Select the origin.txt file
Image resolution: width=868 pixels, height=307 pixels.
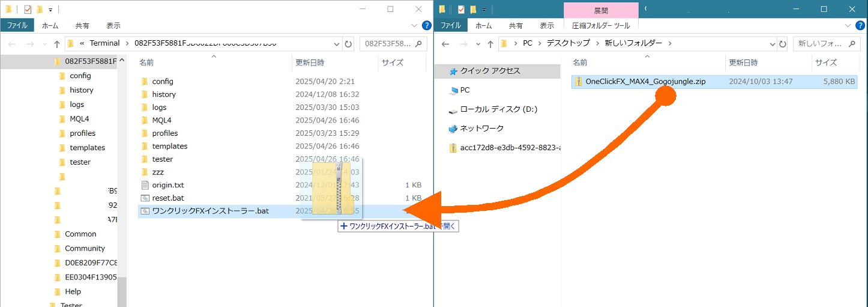coord(167,185)
